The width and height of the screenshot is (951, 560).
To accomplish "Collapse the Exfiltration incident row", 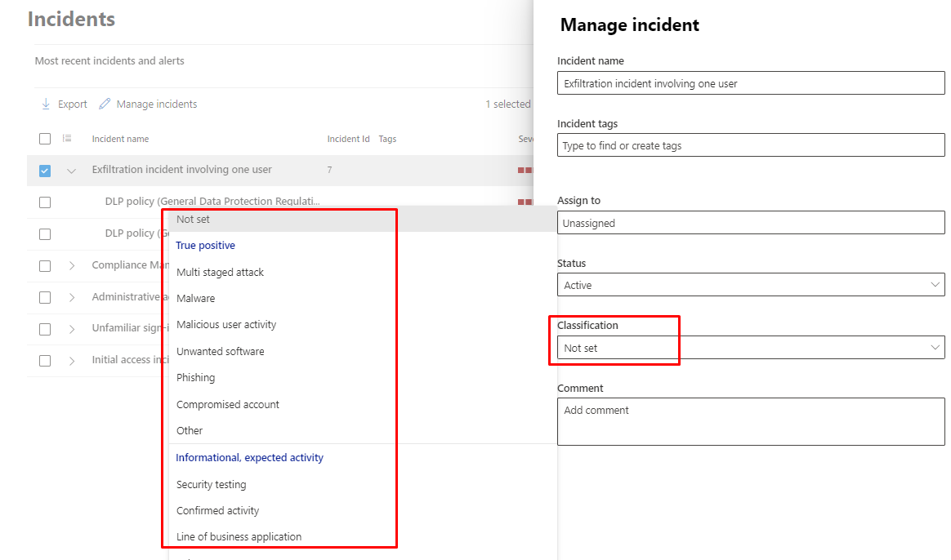I will coord(72,171).
